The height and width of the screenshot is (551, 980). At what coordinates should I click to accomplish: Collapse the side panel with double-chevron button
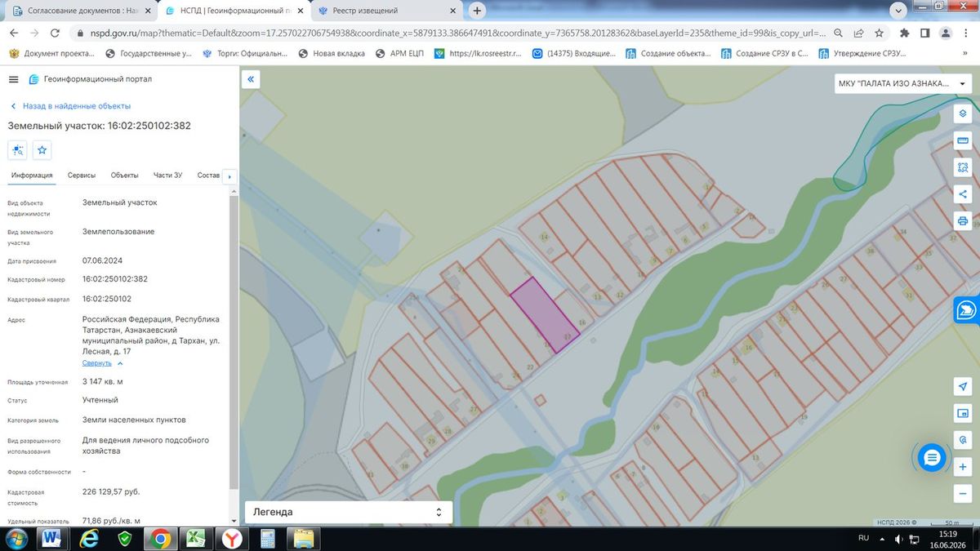[x=252, y=79]
